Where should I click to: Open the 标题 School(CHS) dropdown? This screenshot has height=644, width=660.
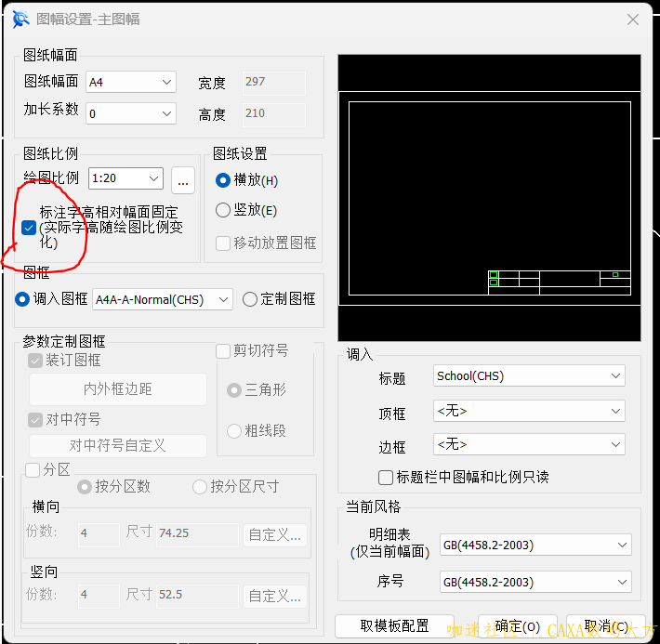point(529,375)
